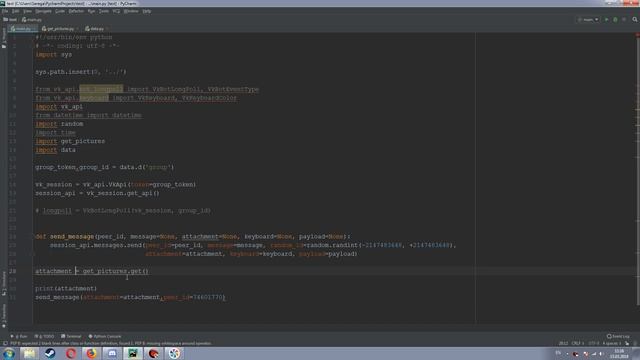The height and width of the screenshot is (360, 640).
Task: Open the Run menu
Action: click(x=91, y=11)
